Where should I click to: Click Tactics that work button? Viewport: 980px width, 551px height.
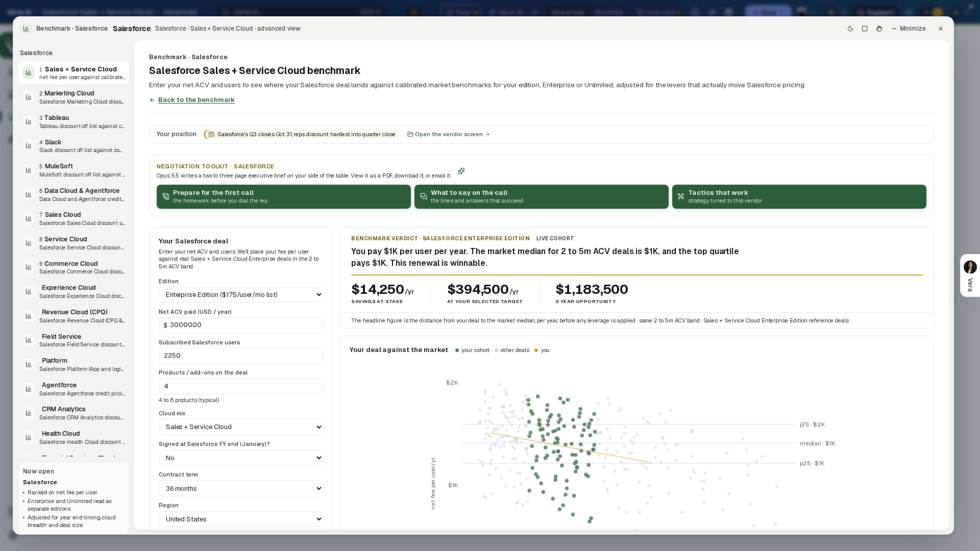click(799, 197)
